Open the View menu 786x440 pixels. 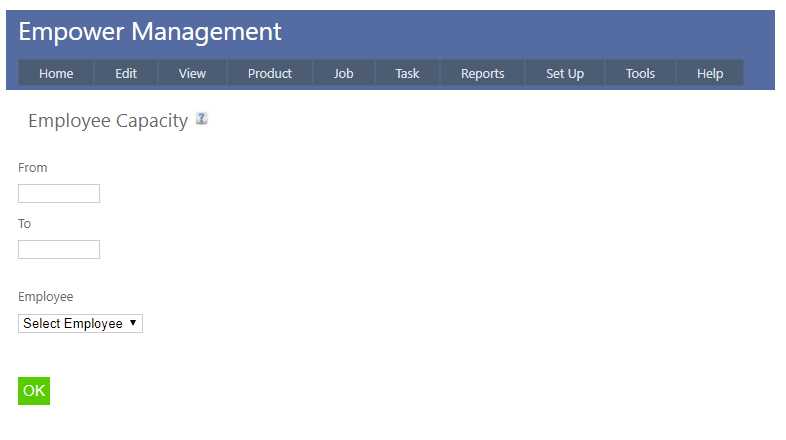192,73
